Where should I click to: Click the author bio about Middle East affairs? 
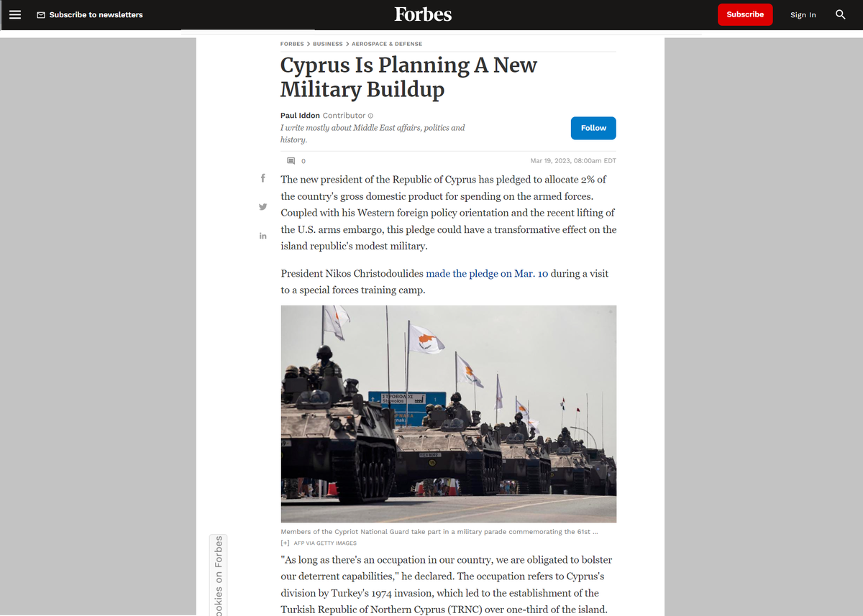(373, 134)
